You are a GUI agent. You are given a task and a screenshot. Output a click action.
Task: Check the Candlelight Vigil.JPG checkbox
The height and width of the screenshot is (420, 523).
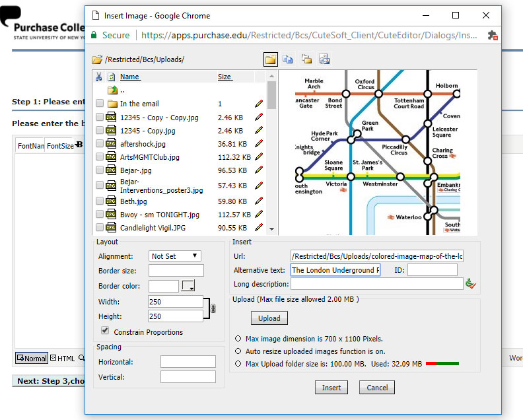point(100,228)
